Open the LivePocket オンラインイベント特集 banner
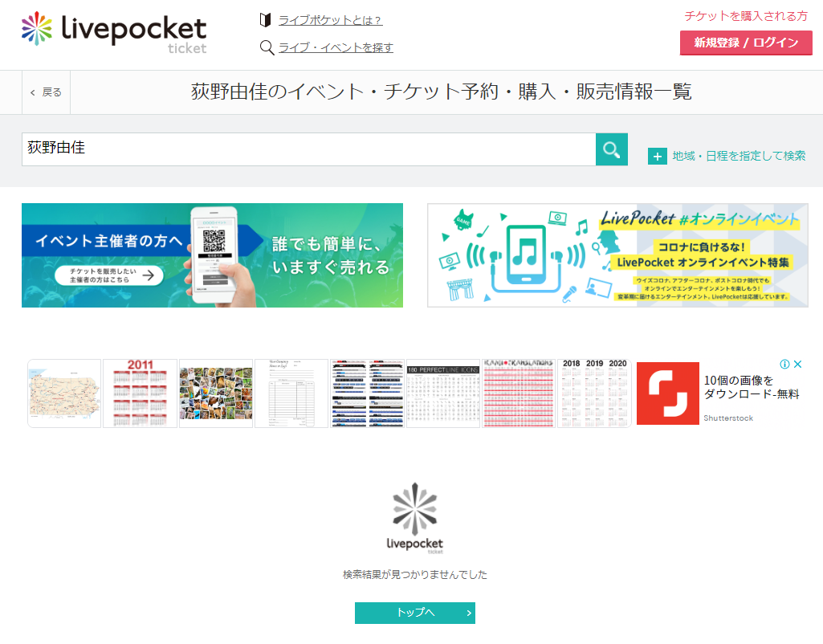 [617, 255]
